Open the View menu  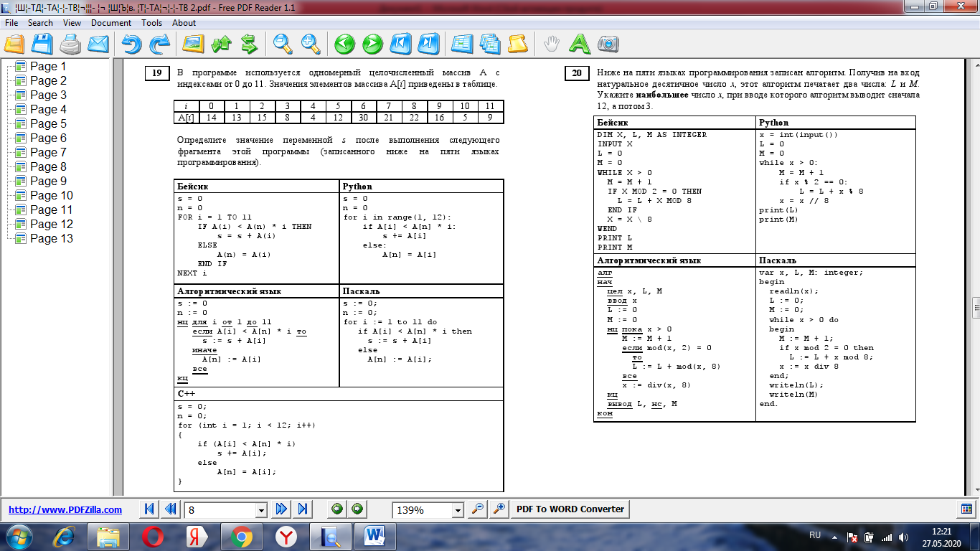[72, 23]
